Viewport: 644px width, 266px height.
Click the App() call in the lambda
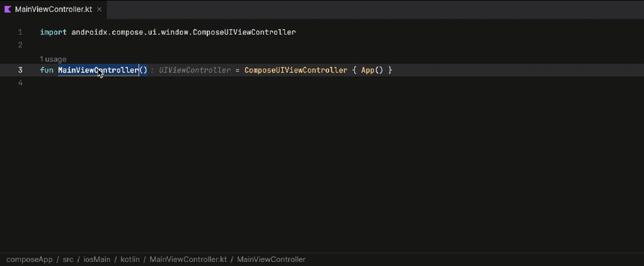tap(372, 70)
